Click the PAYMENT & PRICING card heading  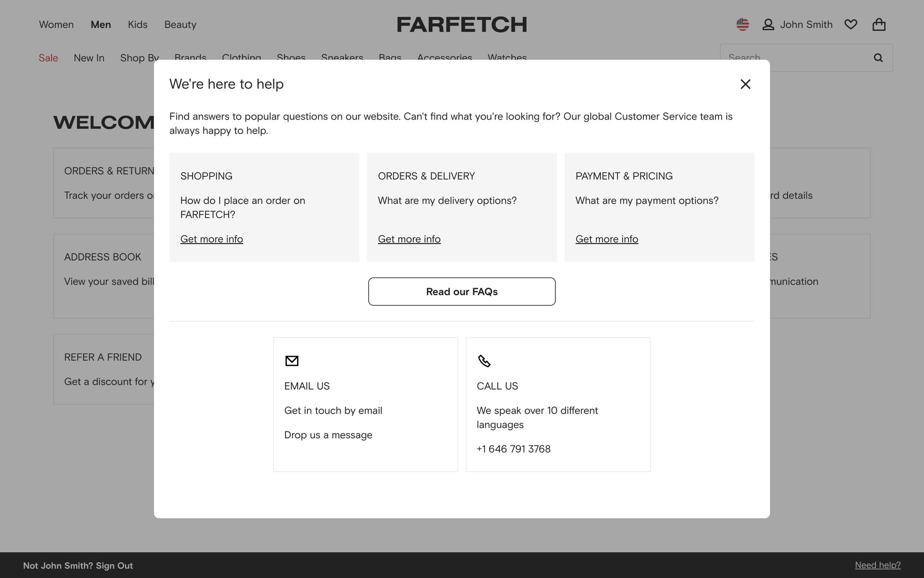tap(624, 176)
